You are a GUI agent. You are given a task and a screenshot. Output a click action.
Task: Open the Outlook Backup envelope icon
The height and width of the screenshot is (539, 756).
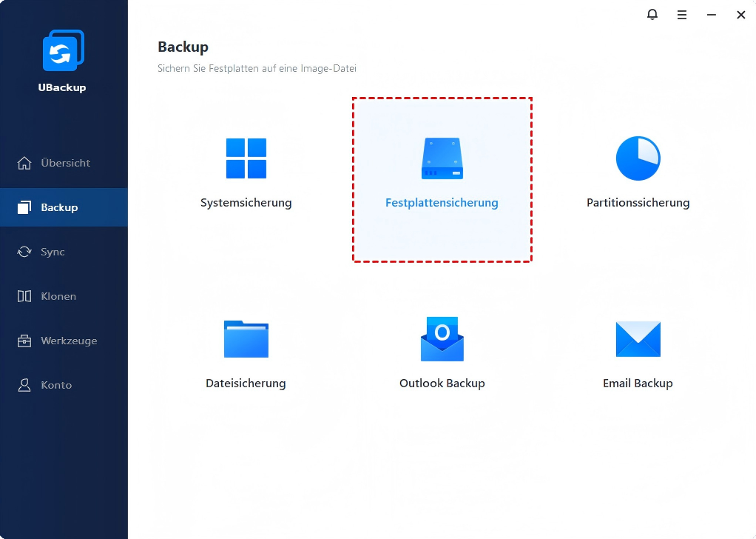442,339
